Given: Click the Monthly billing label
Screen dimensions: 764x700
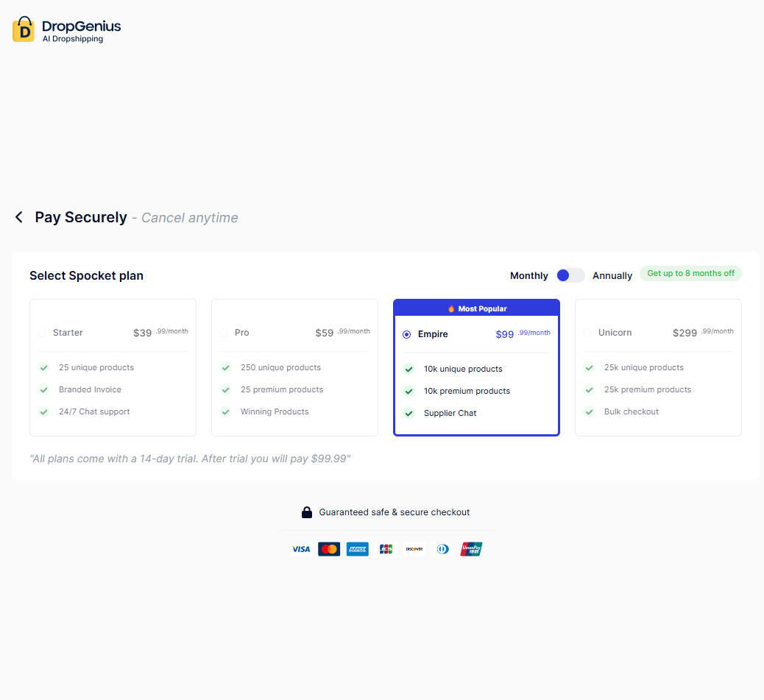Looking at the screenshot, I should [528, 276].
